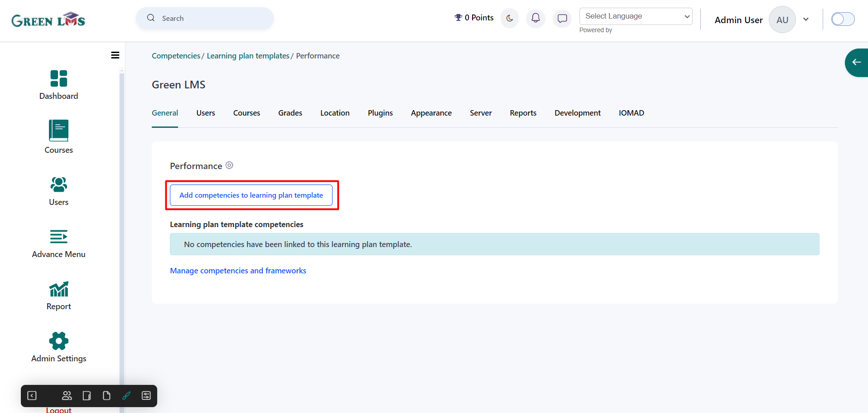
Task: Open the IOMAD tab
Action: 632,113
